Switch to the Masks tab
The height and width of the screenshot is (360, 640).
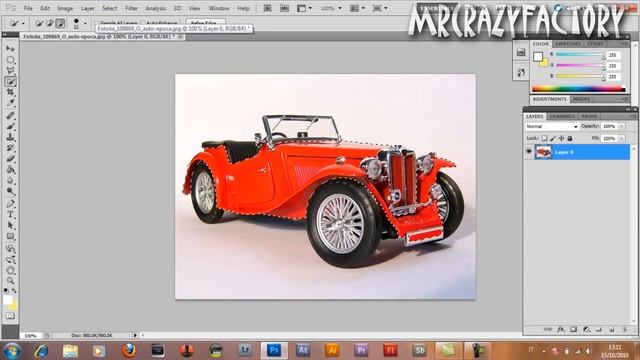point(581,99)
